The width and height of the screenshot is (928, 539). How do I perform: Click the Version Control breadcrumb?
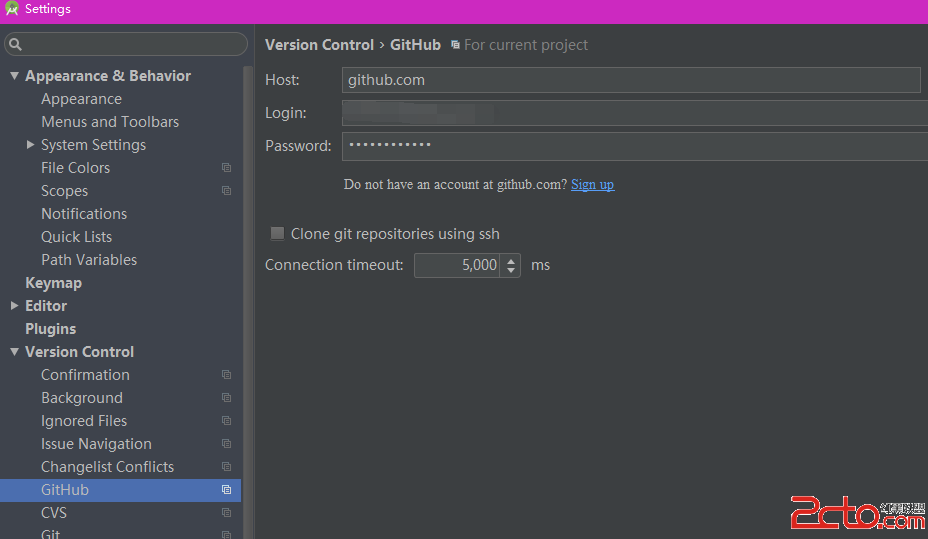pos(320,45)
